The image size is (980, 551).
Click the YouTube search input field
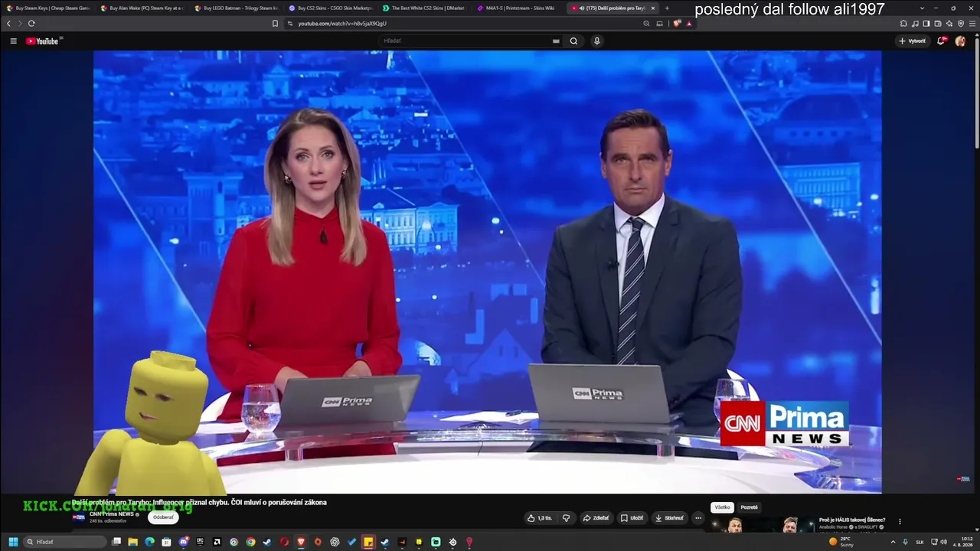(465, 41)
